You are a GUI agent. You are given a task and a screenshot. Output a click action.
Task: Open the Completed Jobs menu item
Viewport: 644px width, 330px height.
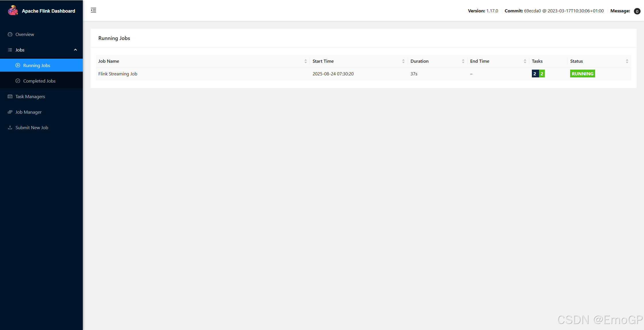[x=41, y=81]
